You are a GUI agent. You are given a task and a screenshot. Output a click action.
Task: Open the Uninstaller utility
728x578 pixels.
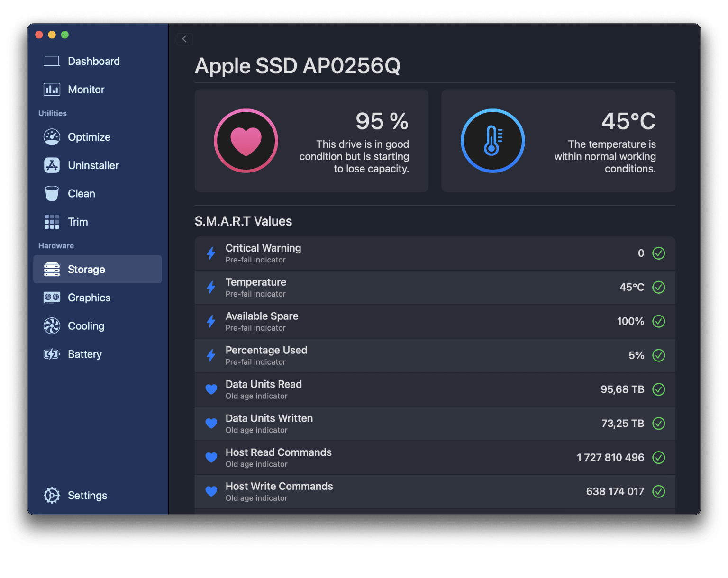93,165
